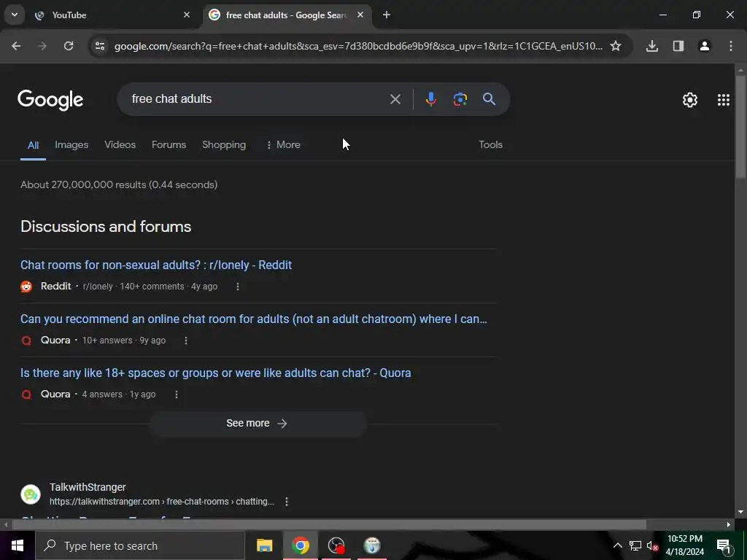
Task: Click the See more button
Action: (x=258, y=424)
